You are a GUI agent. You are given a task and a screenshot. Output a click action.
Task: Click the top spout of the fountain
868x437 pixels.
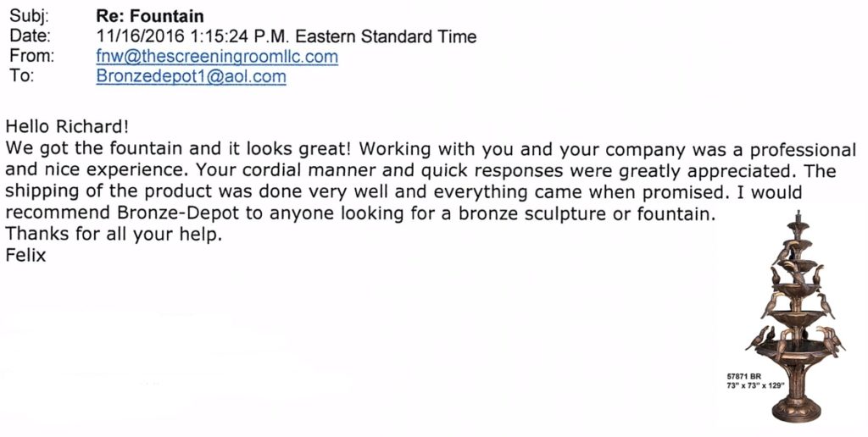[x=798, y=218]
